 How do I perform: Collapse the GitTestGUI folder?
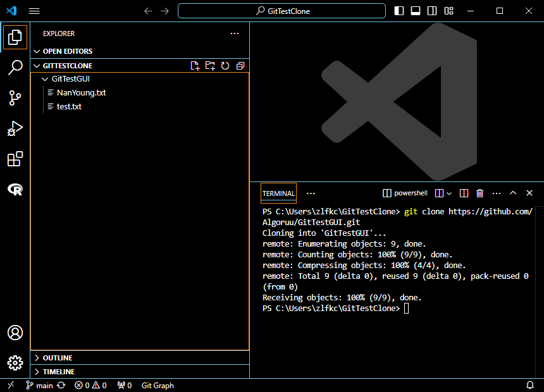140,79
